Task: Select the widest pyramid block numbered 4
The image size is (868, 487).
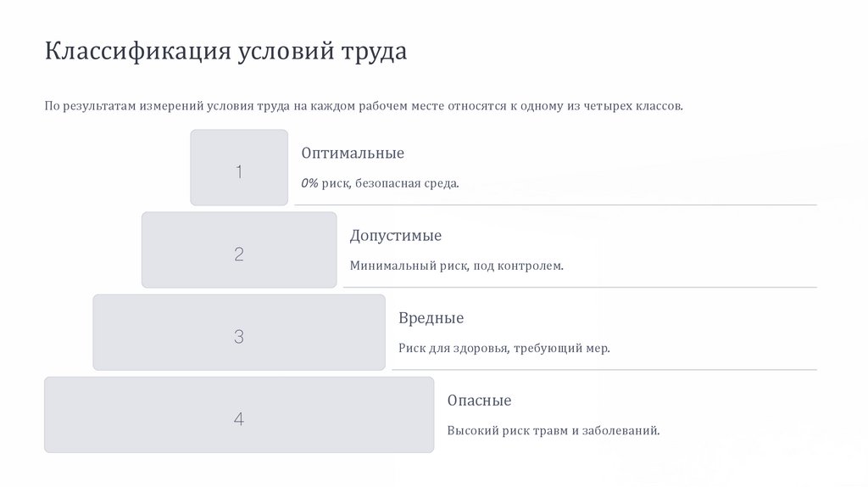Action: point(239,415)
